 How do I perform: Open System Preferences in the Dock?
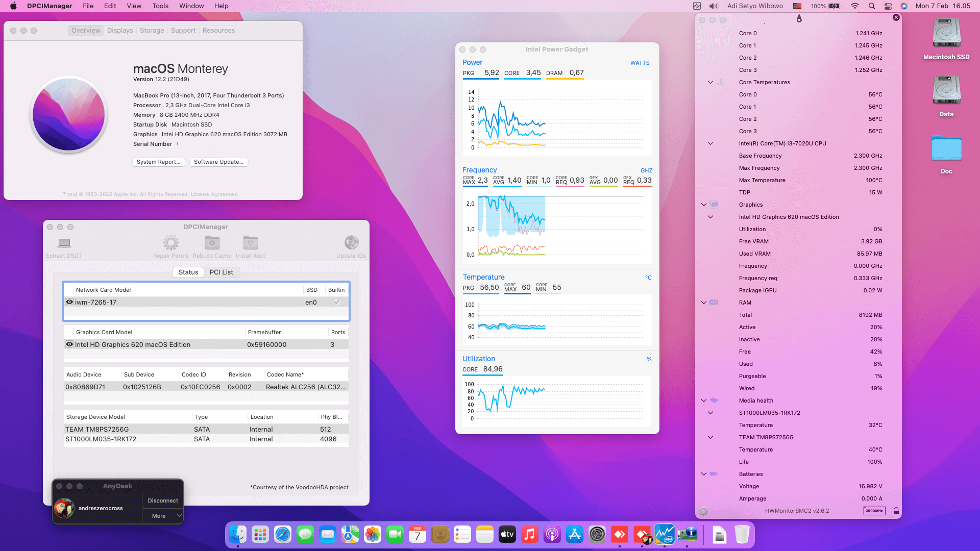tap(597, 534)
